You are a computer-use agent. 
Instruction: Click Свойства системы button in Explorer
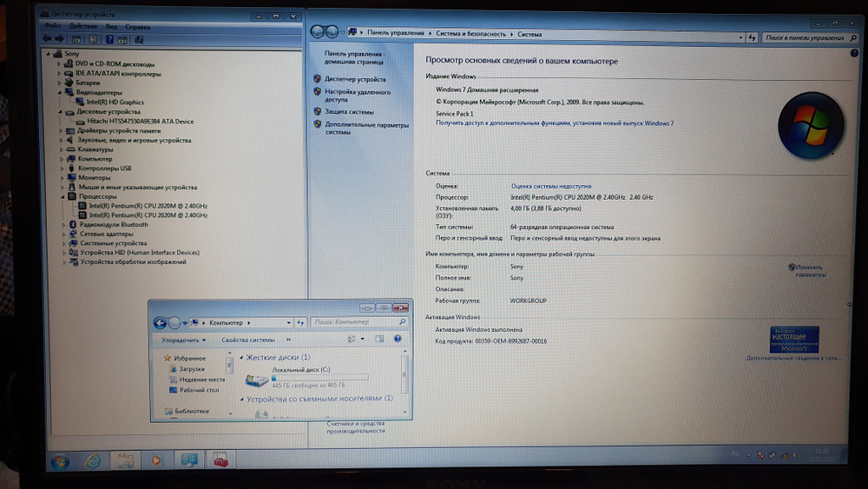[247, 340]
